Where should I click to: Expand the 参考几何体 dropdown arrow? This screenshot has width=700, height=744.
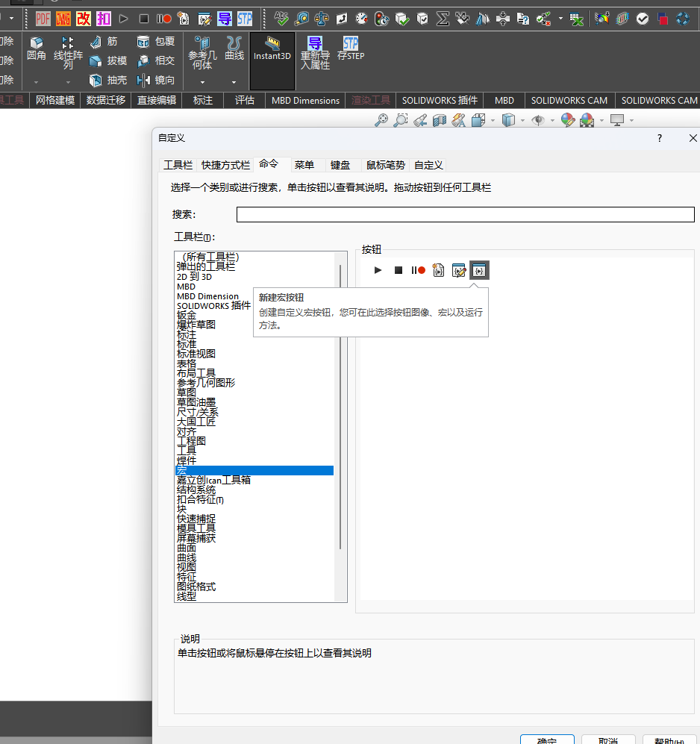(201, 82)
